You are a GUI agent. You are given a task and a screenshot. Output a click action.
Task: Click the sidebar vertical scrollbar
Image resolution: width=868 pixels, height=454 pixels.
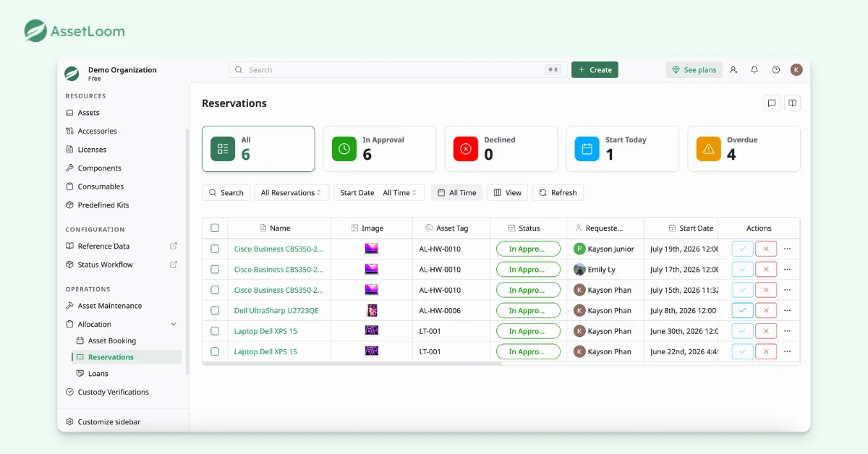187,252
